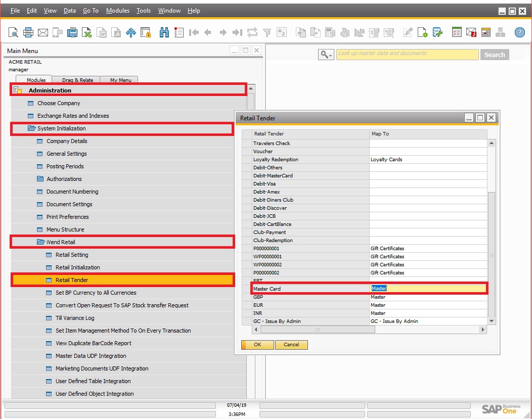Click the Search button

click(495, 55)
